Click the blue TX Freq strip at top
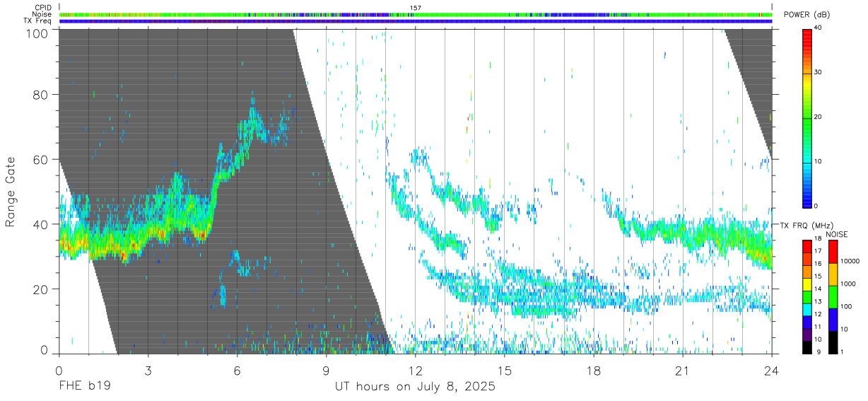 (416, 21)
